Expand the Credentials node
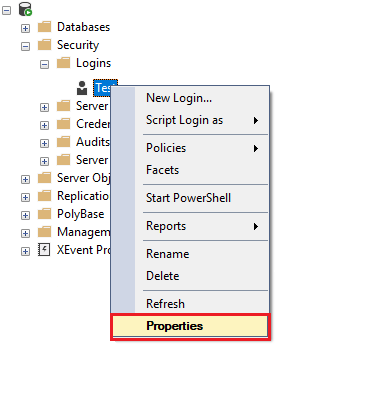 [x=44, y=125]
